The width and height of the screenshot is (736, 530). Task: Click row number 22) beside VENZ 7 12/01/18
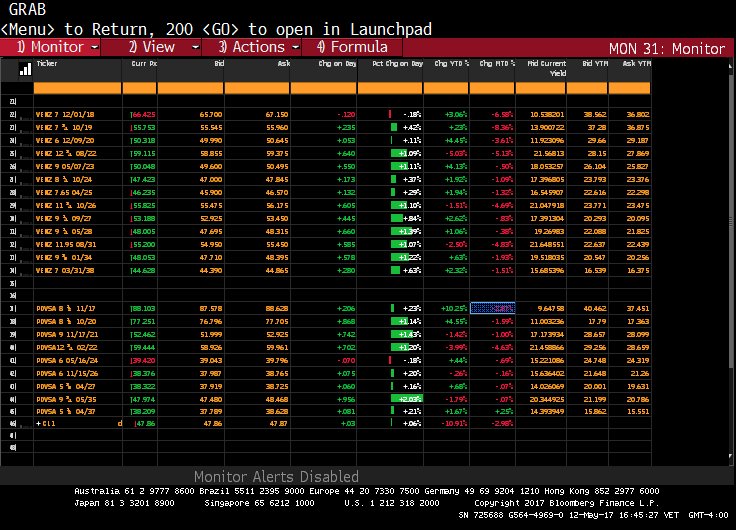click(x=13, y=115)
